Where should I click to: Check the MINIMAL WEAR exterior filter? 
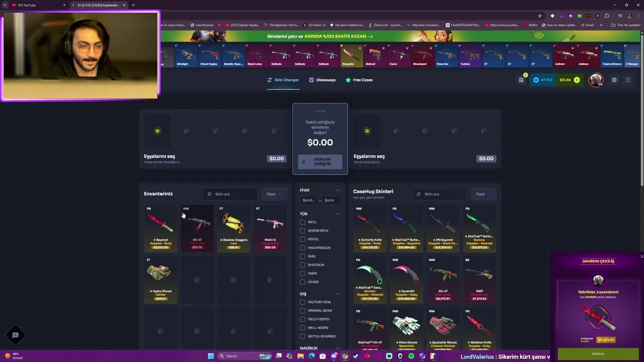coord(302,310)
